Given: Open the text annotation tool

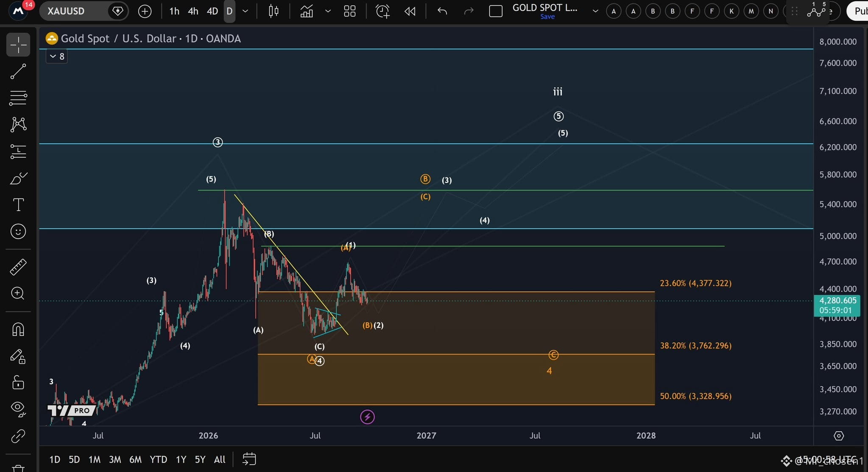Looking at the screenshot, I should pos(18,205).
